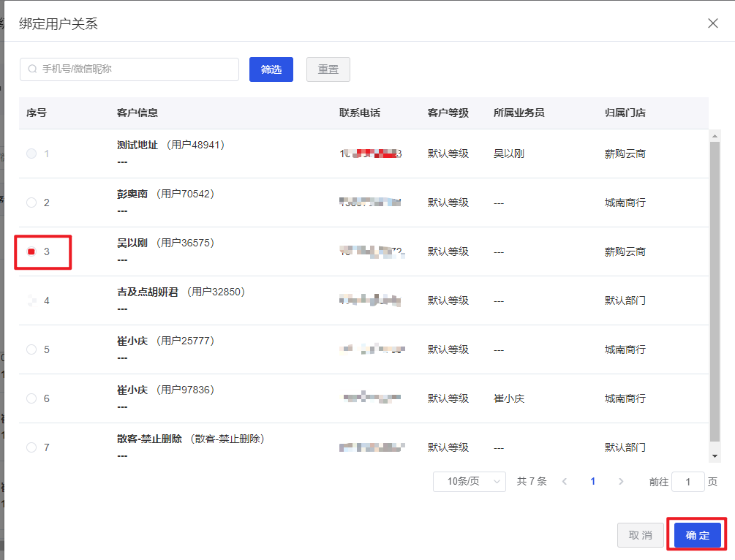Click the 手机号/微信昵称 search input
The image size is (735, 560).
click(129, 69)
